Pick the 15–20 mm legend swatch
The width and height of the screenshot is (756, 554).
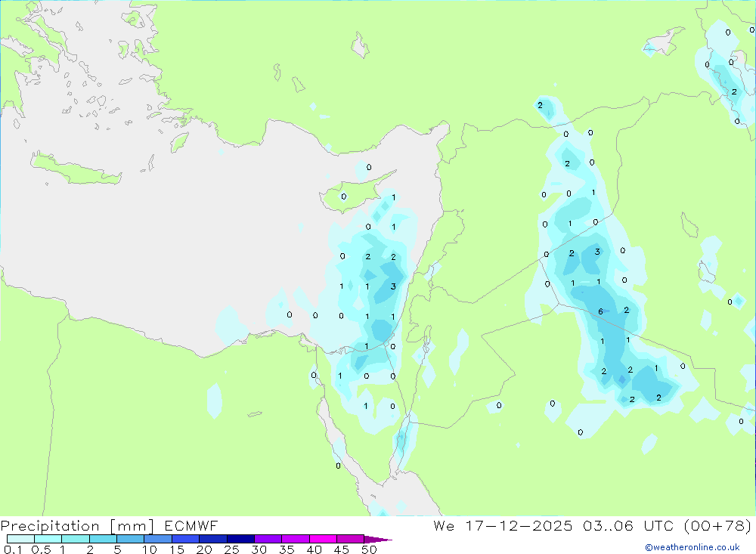(x=186, y=539)
